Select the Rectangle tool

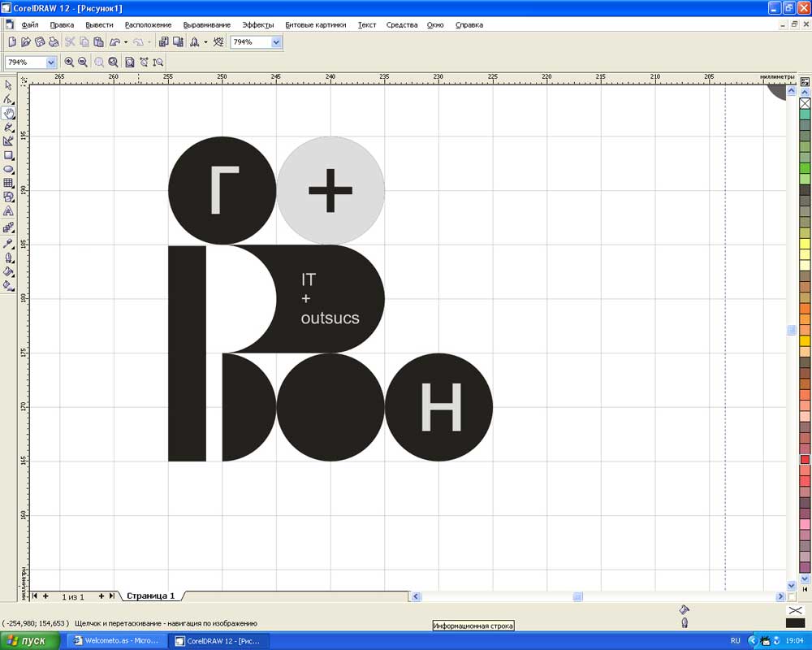9,155
